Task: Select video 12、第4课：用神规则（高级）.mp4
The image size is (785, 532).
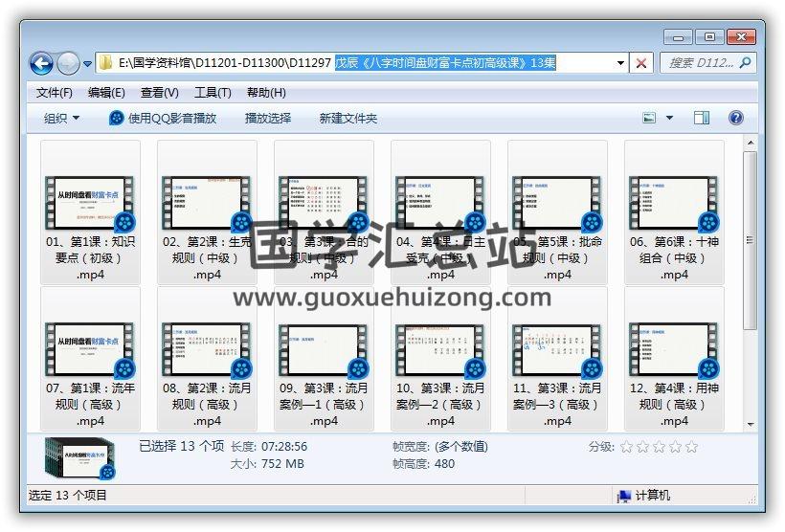Action: [x=674, y=359]
